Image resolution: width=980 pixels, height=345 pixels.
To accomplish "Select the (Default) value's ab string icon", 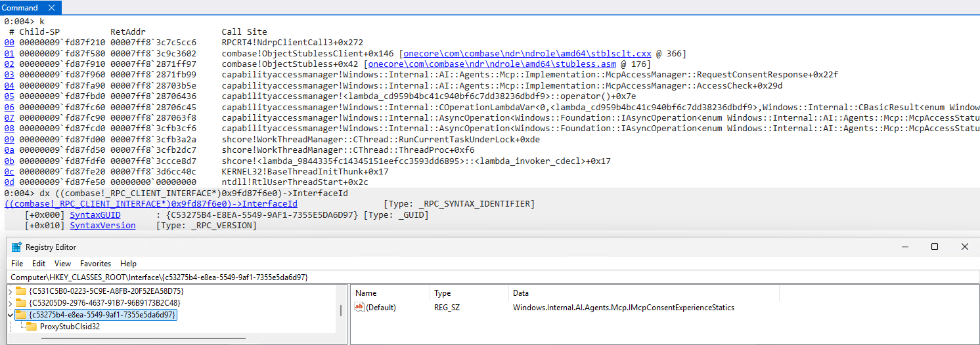I will click(x=359, y=308).
